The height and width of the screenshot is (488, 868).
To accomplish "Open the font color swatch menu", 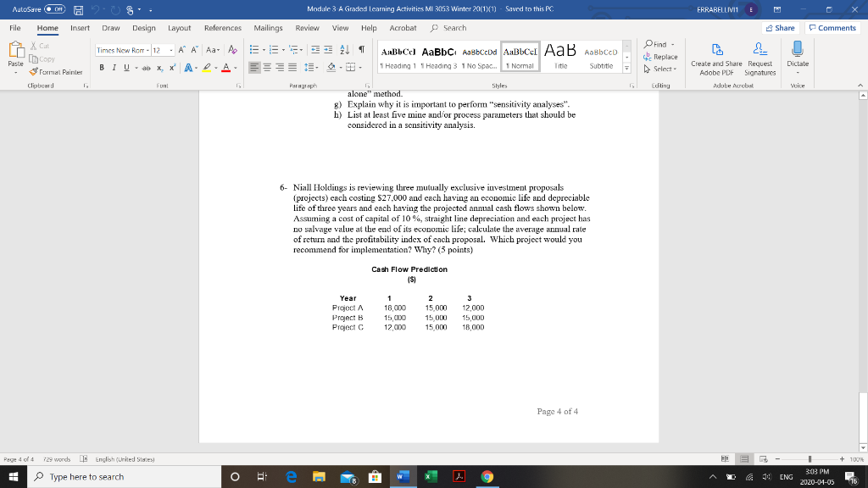I will point(235,68).
